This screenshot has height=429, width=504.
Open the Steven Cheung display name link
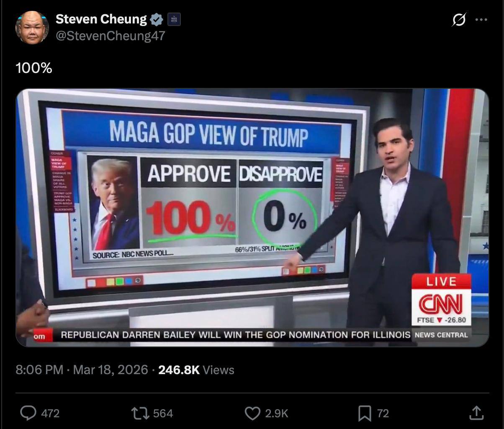[101, 19]
